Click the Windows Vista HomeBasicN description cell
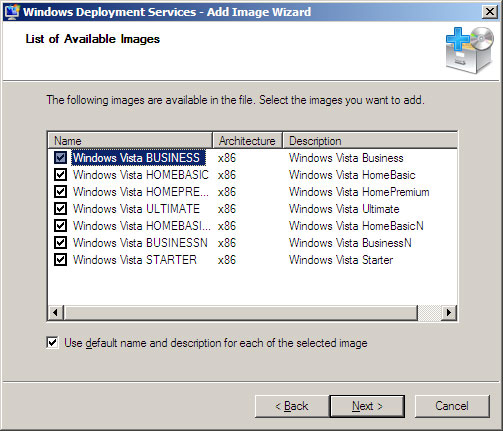Screen dimensions: 503x431 click(x=356, y=226)
